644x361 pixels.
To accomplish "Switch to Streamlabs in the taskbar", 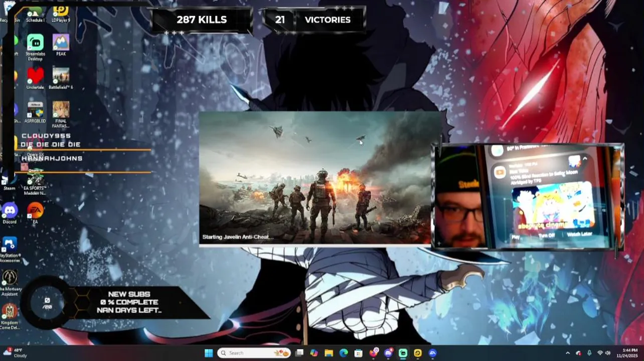I will point(403,353).
